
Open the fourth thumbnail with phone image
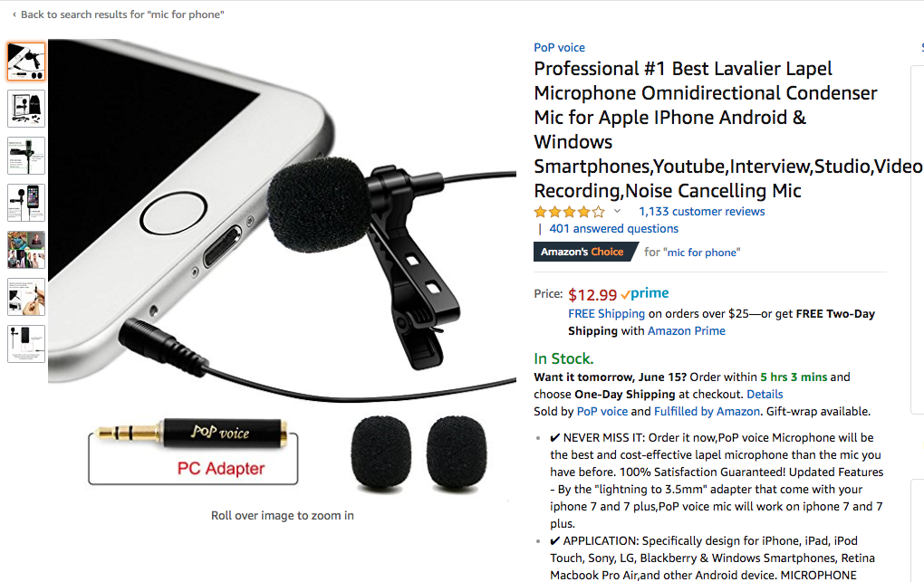coord(26,203)
